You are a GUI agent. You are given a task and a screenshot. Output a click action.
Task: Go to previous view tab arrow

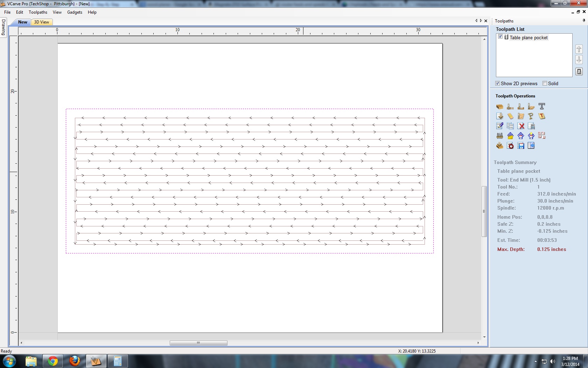coord(476,21)
